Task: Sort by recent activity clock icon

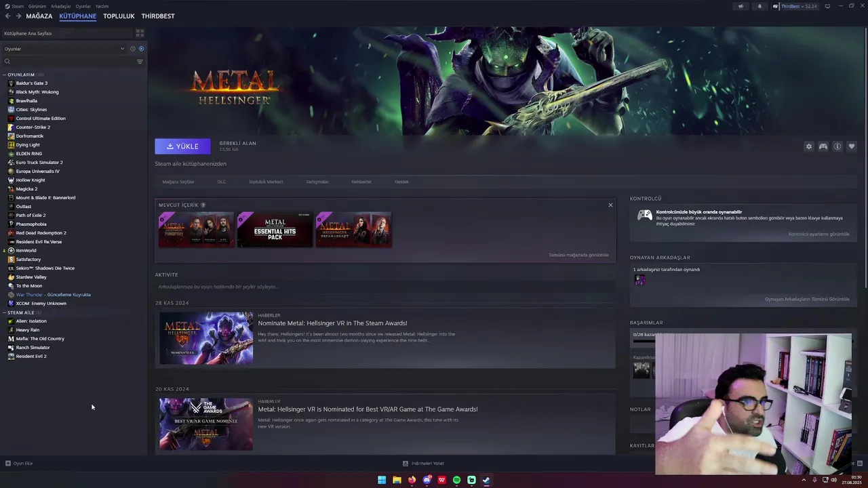Action: [132, 49]
